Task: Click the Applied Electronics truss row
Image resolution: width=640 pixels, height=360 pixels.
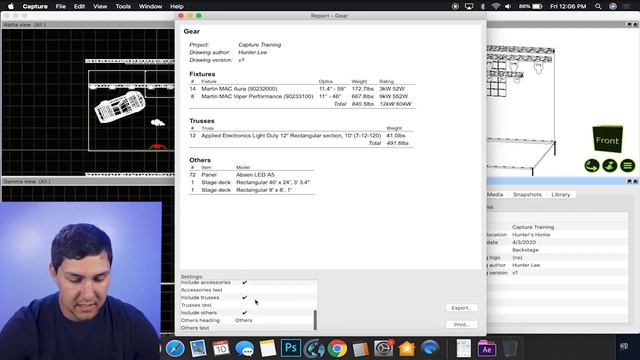Action: point(301,136)
